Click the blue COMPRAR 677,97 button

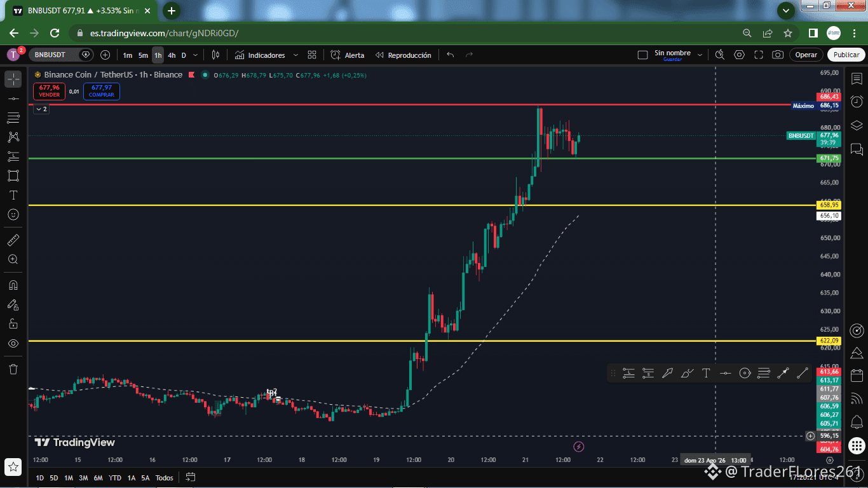pyautogui.click(x=102, y=91)
